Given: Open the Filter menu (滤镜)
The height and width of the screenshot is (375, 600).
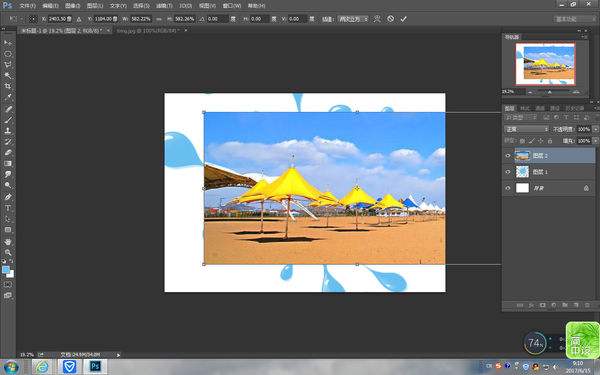Looking at the screenshot, I should [x=164, y=6].
